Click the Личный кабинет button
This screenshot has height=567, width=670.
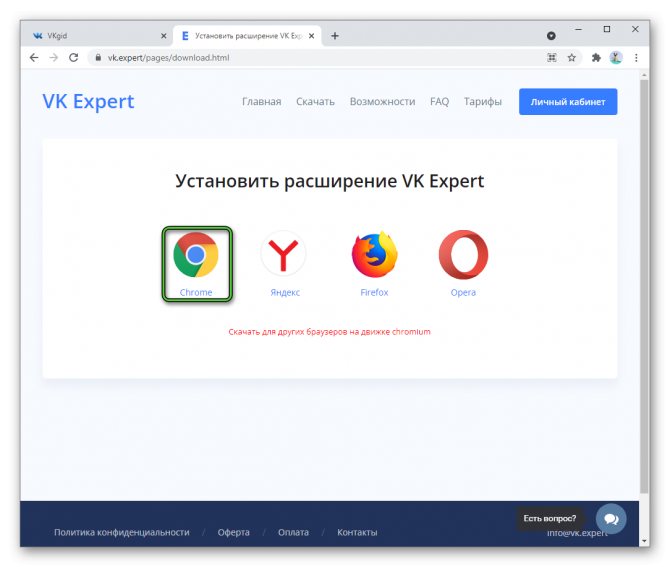tap(568, 102)
